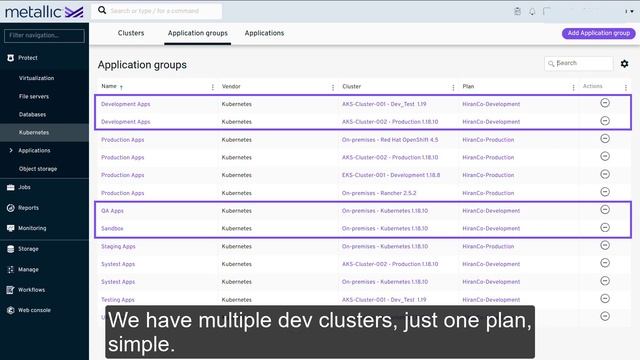Open HiranCo-Development plan in QA Apps row
640x360 pixels.
[x=491, y=211]
